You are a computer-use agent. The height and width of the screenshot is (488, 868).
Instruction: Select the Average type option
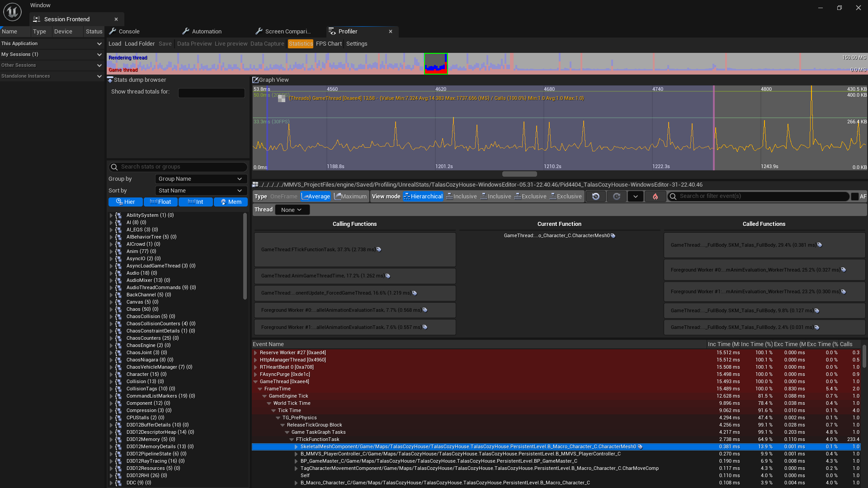click(316, 196)
